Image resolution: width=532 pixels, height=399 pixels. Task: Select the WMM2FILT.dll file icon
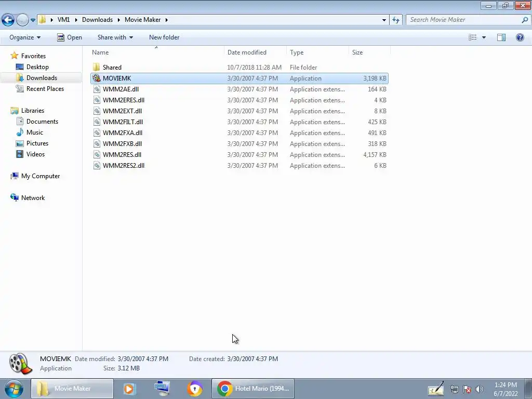click(97, 122)
